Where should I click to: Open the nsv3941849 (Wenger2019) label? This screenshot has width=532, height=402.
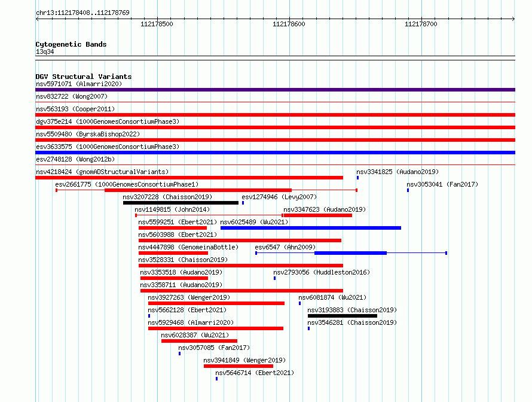tap(244, 360)
